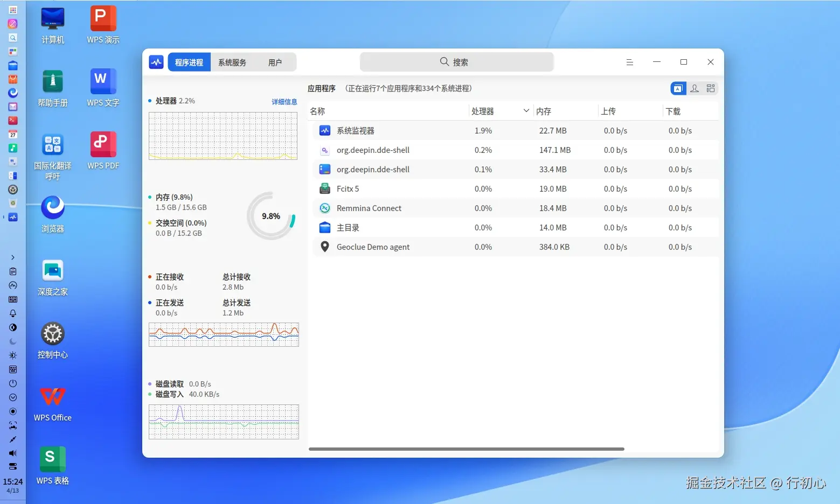Open the launcher grid in the dock
Viewport: 840px width, 504px height.
point(13,10)
